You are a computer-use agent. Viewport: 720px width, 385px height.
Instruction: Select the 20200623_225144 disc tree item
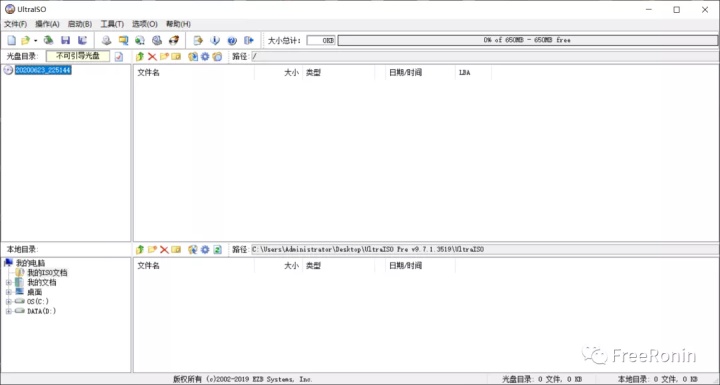43,70
